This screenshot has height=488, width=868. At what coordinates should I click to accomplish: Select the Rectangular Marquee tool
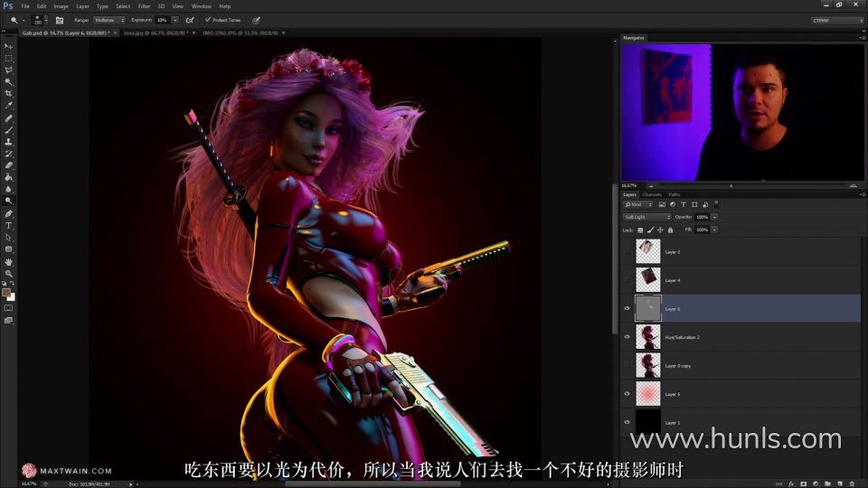[8, 58]
